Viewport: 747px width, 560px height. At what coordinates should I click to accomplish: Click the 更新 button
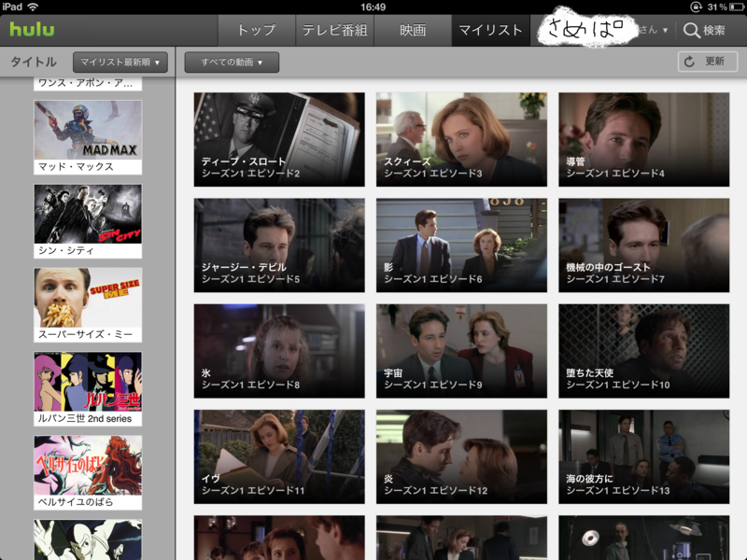708,62
